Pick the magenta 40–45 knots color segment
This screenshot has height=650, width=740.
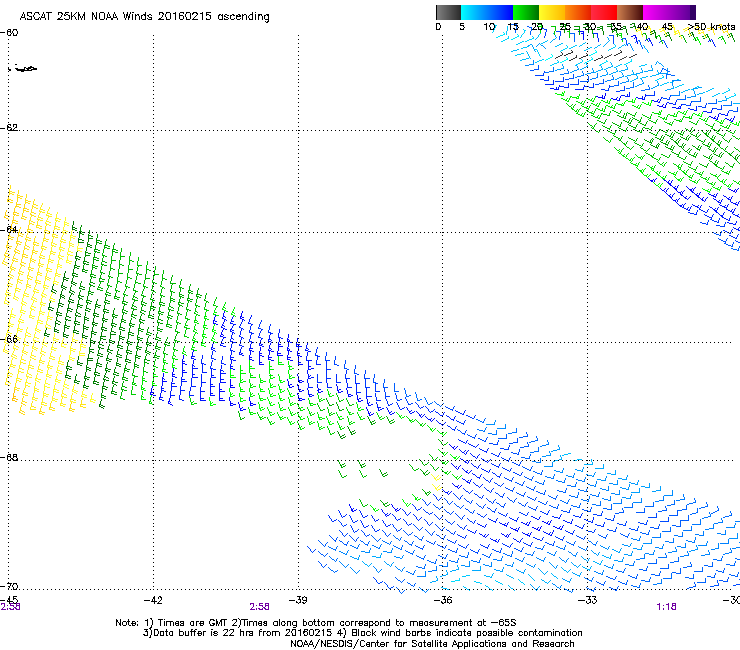click(x=656, y=12)
